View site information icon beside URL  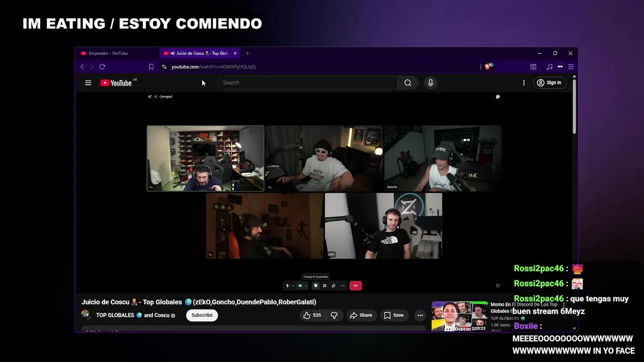pos(164,66)
